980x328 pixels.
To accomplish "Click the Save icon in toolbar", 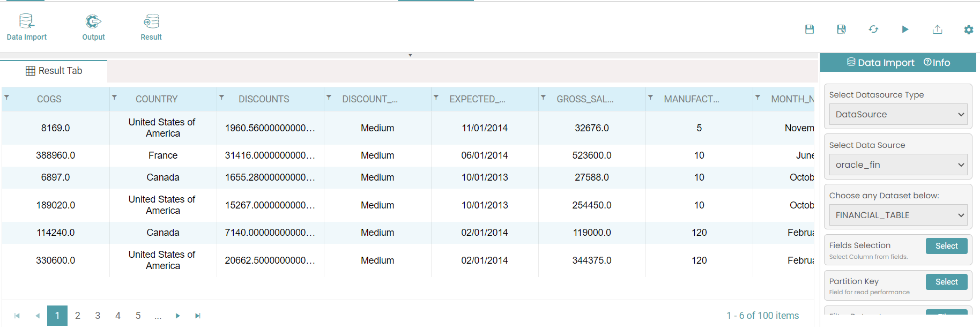I will pos(810,29).
